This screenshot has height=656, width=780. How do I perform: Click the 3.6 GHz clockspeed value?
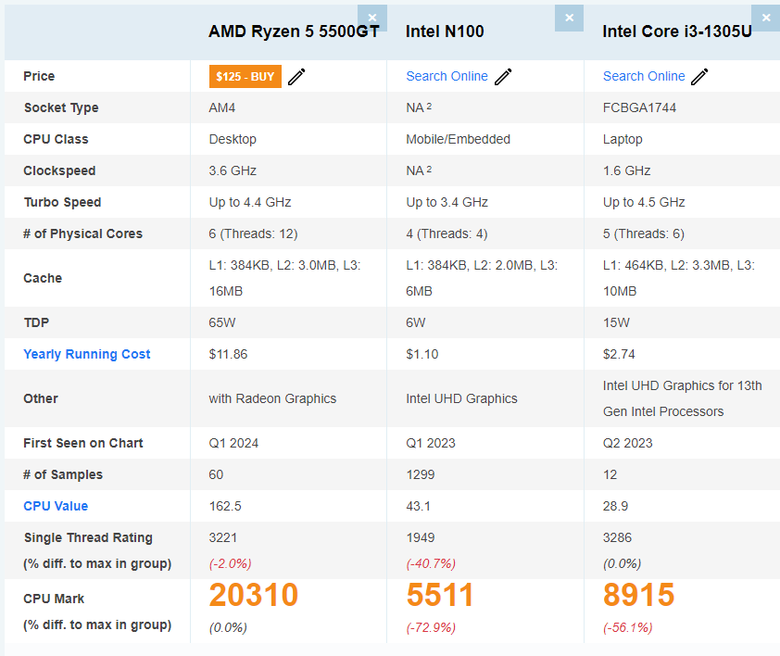(x=232, y=171)
